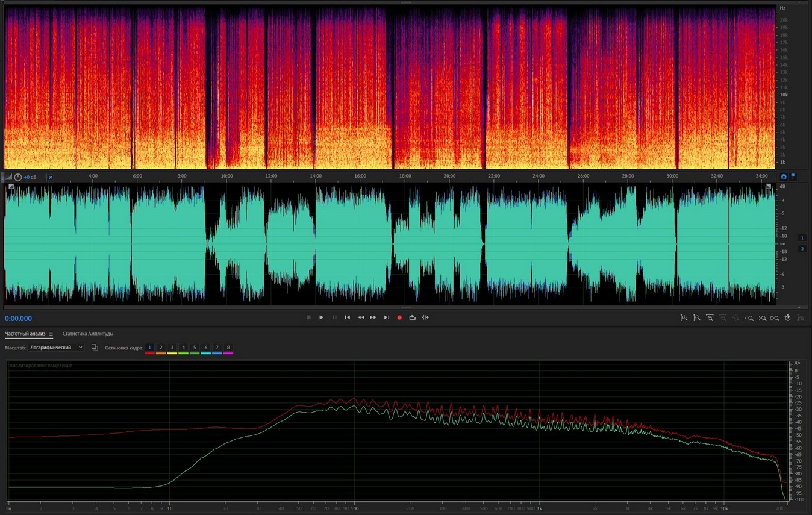Zoom to the selection's Out point
The height and width of the screenshot is (515, 812).
(763, 317)
